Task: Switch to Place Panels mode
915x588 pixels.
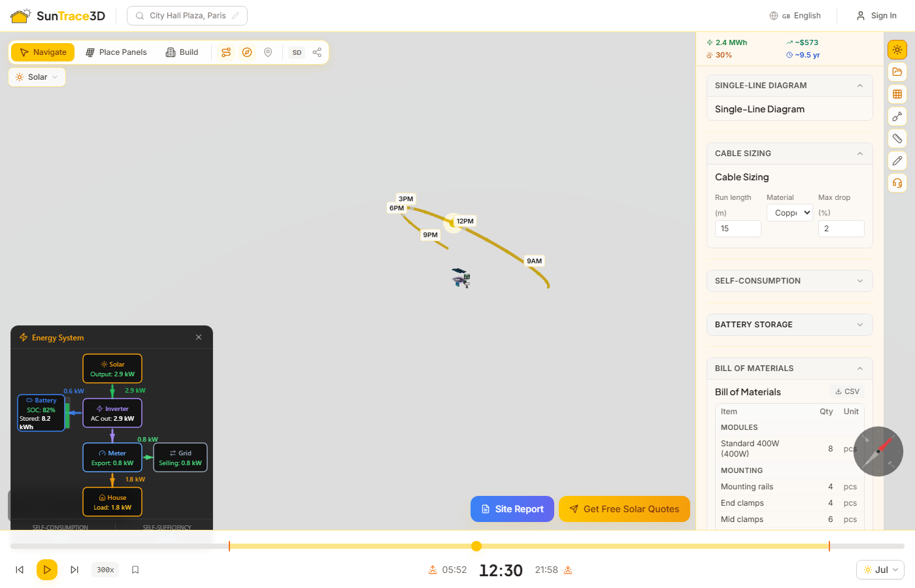Action: click(x=116, y=52)
